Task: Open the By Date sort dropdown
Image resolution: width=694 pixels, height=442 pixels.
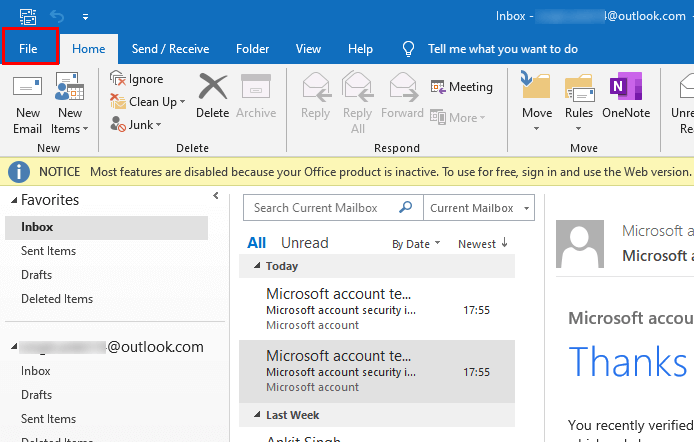Action: [416, 244]
